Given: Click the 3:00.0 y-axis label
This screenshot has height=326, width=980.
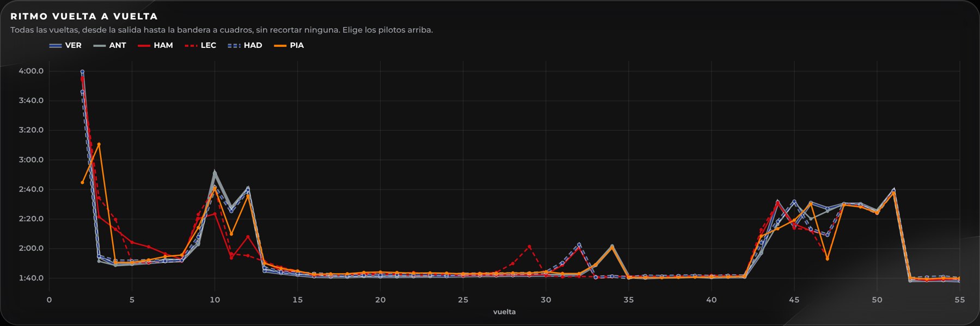Looking at the screenshot, I should [31, 160].
